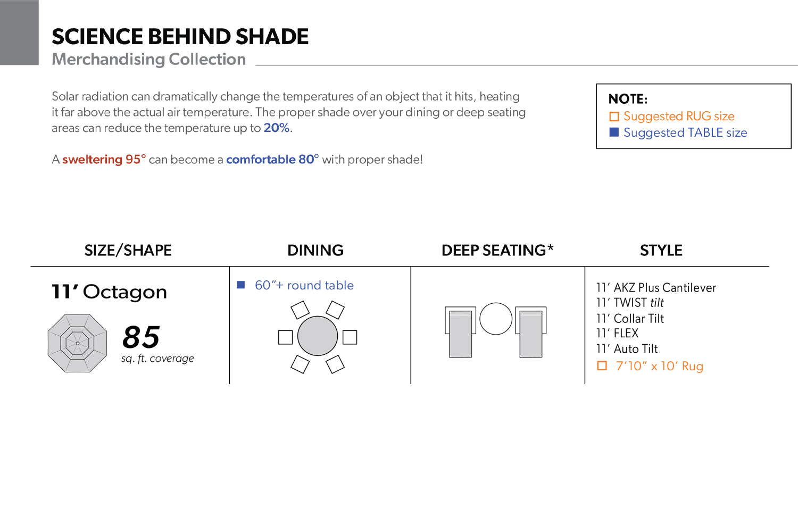Click the 11' Auto Tilt style entry
The height and width of the screenshot is (532, 798).
627,349
